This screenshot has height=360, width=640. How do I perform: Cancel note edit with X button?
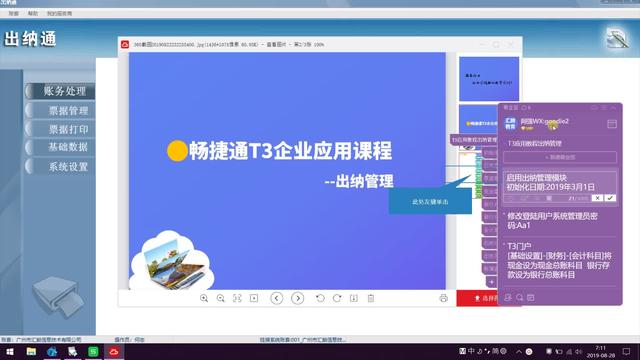597,198
